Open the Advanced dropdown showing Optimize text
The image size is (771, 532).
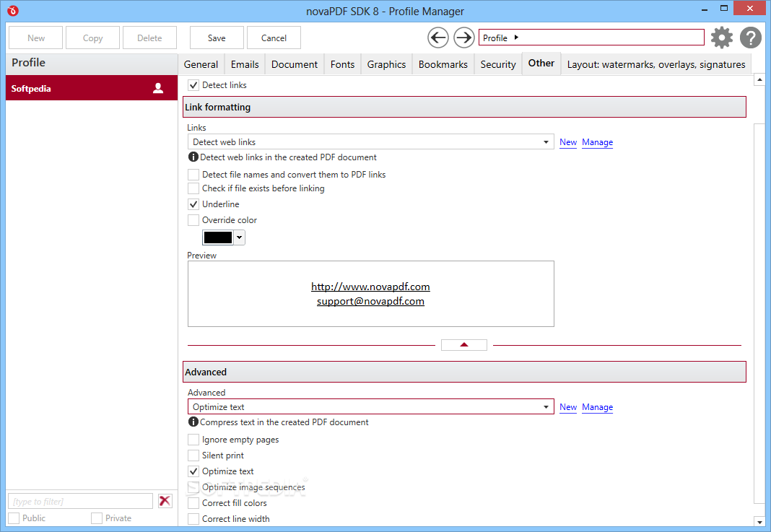pos(371,406)
